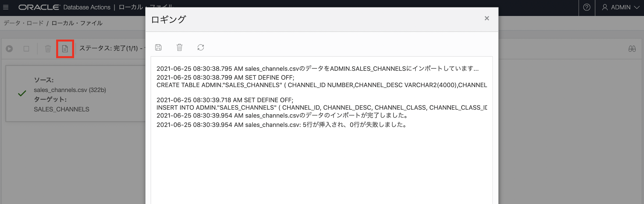Image resolution: width=644 pixels, height=204 pixels.
Task: Open the hamburger navigation menu
Action: [x=6, y=7]
